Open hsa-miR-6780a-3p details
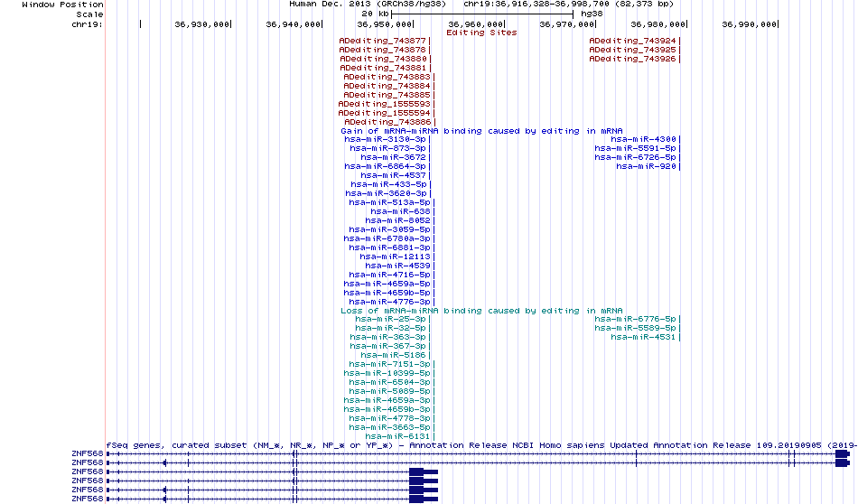 tap(387, 238)
